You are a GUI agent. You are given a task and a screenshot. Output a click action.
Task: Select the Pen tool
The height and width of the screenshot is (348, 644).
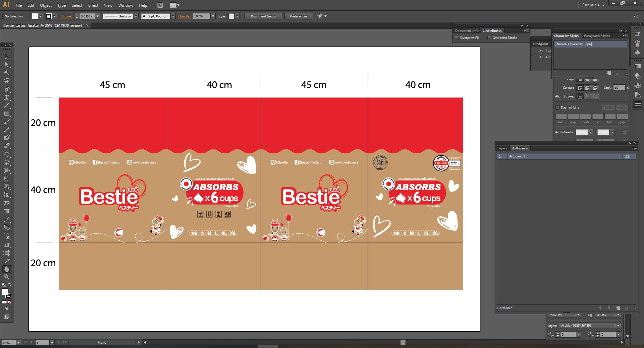point(7,89)
